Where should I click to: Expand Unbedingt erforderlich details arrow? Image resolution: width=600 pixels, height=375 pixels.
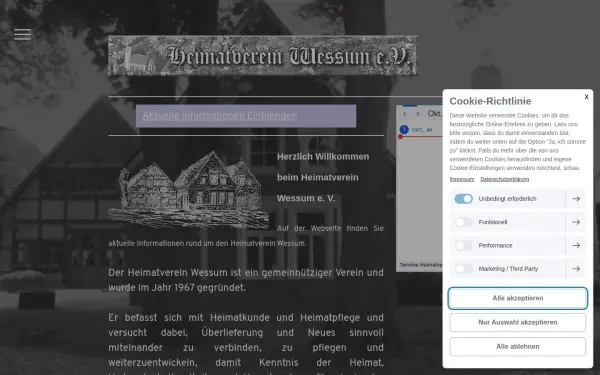pos(576,199)
